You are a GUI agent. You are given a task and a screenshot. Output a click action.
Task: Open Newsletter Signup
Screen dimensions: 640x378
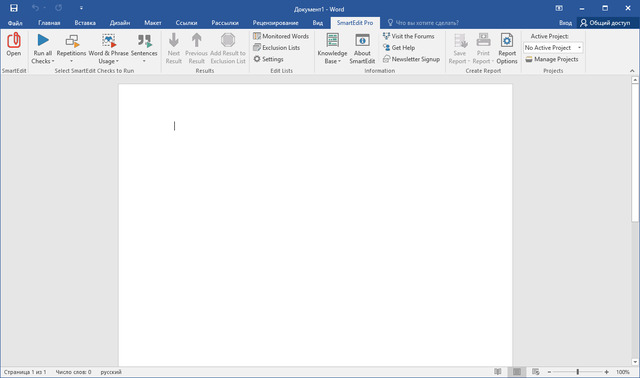pos(411,59)
